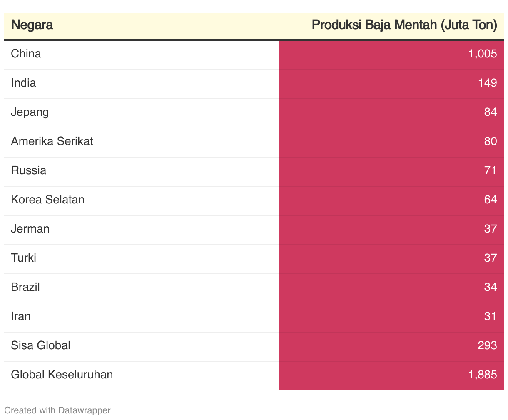The height and width of the screenshot is (420, 508).
Task: Click the Negara column header
Action: pyautogui.click(x=32, y=25)
